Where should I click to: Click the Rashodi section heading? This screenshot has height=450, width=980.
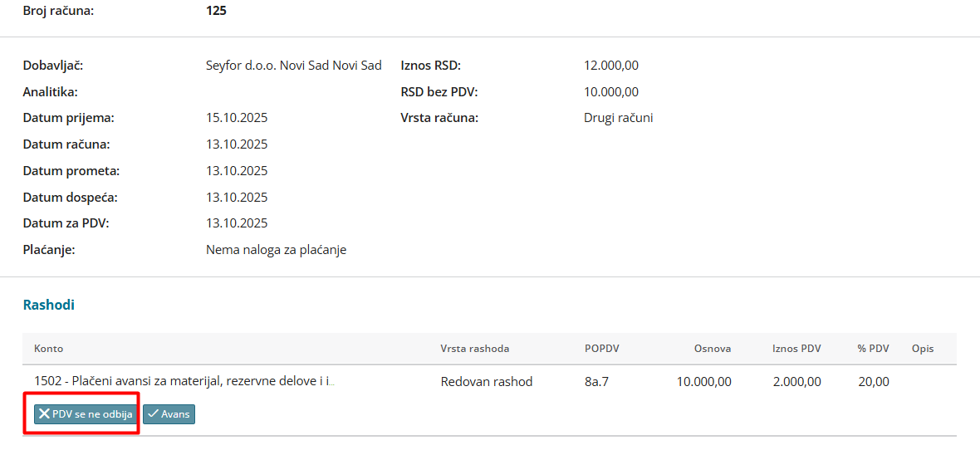tap(48, 305)
